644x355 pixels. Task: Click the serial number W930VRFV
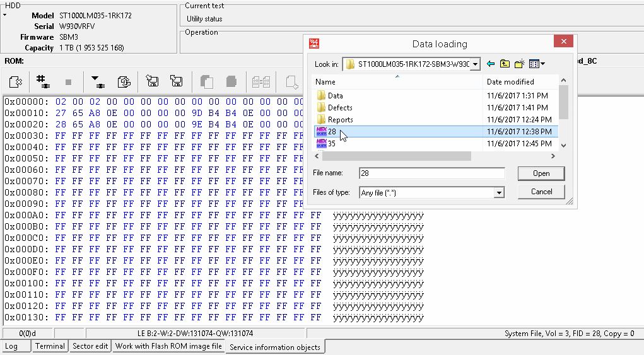(77, 26)
